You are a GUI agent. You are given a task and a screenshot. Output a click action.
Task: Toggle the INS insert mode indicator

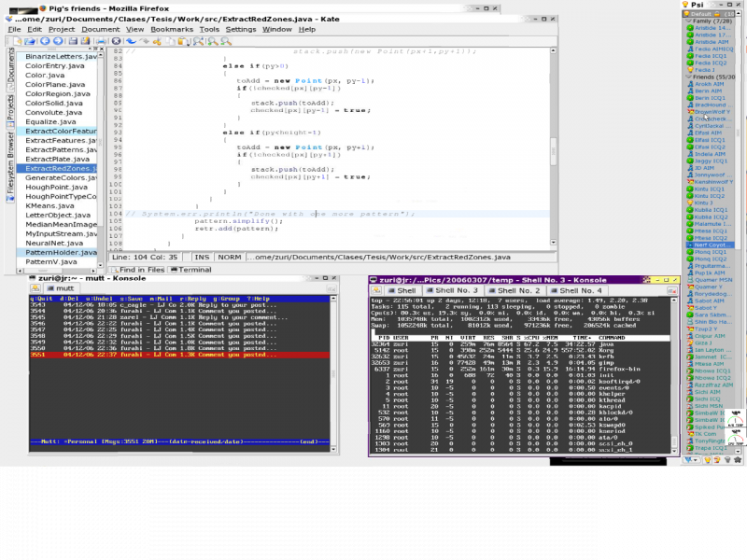[202, 257]
